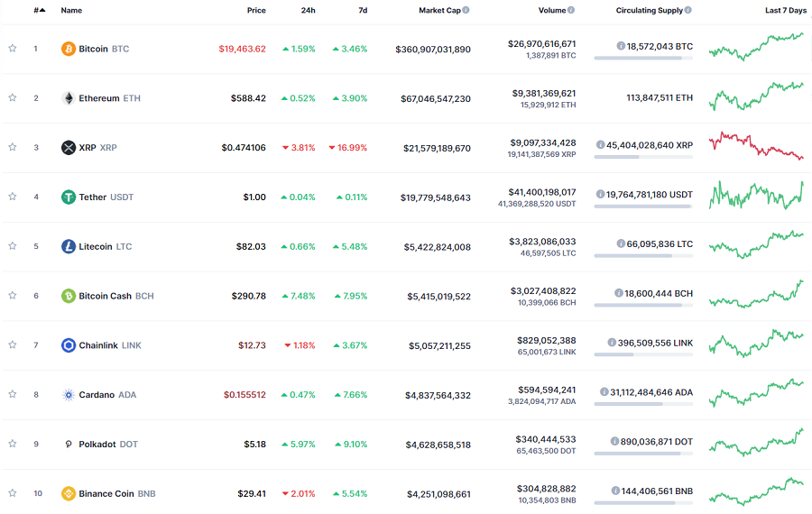Click the Circulating Supply header info icon
This screenshot has width=812, height=514.
click(687, 10)
